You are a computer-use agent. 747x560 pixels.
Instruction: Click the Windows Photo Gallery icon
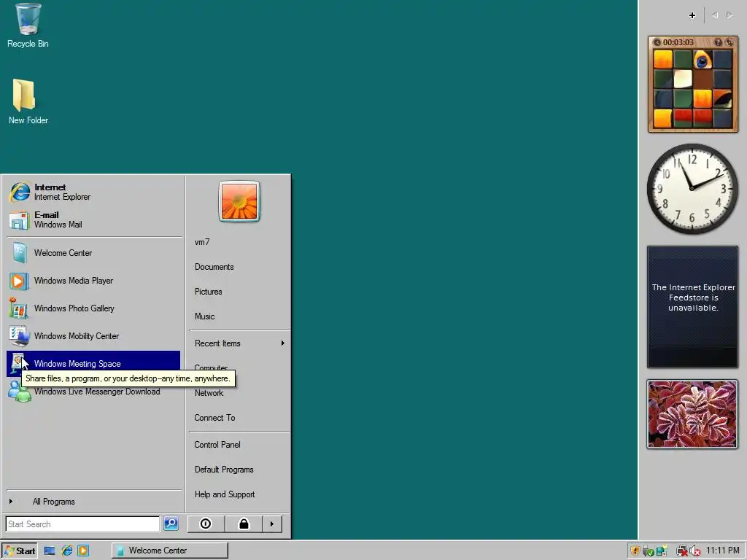point(18,308)
